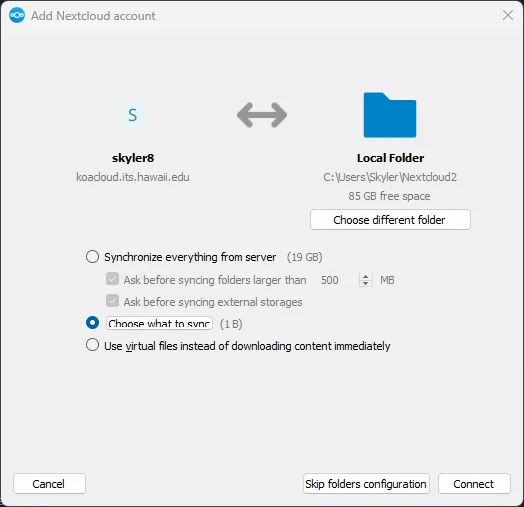The image size is (524, 507).
Task: Click the blue Local Folder icon
Action: [390, 115]
